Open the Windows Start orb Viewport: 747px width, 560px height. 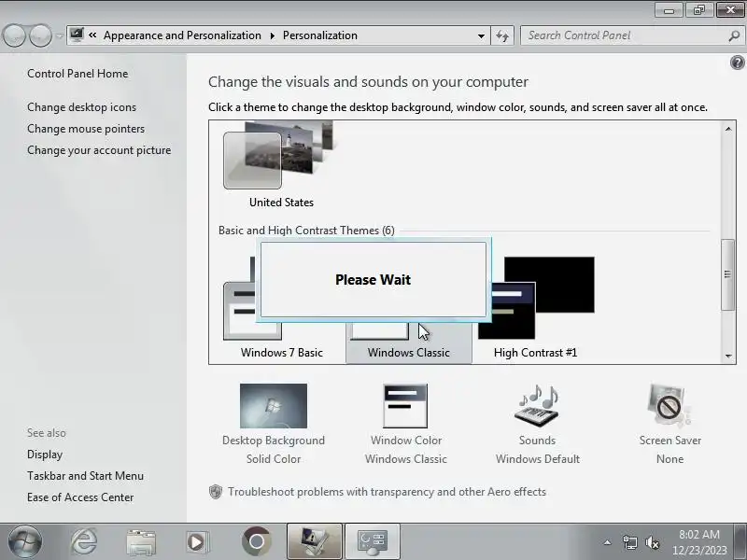(25, 541)
